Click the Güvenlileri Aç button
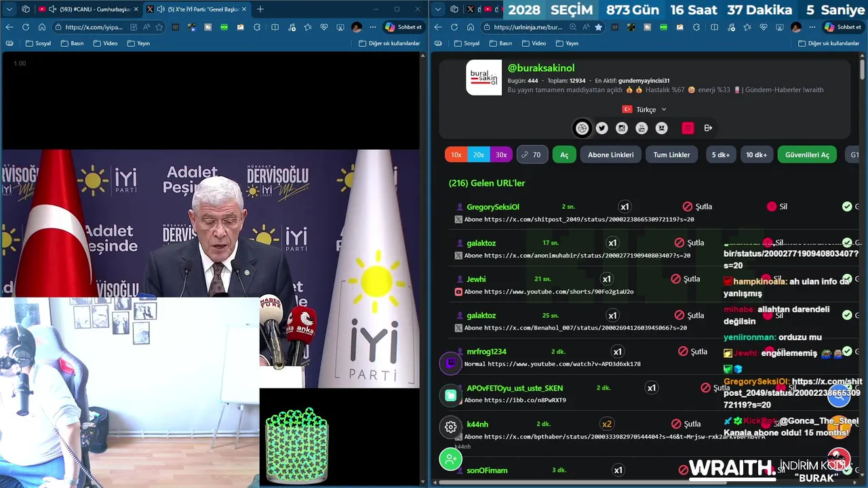The image size is (868, 488). (807, 155)
